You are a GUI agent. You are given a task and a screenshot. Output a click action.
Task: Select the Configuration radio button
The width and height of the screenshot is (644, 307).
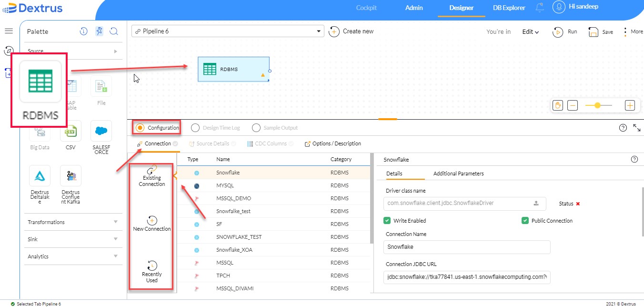(x=140, y=128)
